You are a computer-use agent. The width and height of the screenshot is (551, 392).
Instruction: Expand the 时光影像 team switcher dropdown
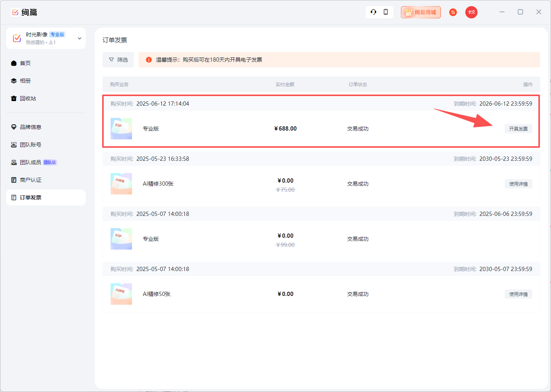79,38
